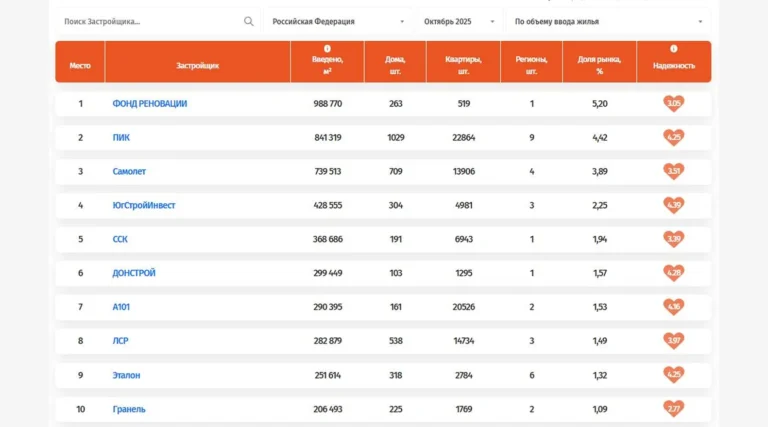Screen dimensions: 768x427
Task: Focus the Поиск Застройщика search field
Action: tap(152, 22)
